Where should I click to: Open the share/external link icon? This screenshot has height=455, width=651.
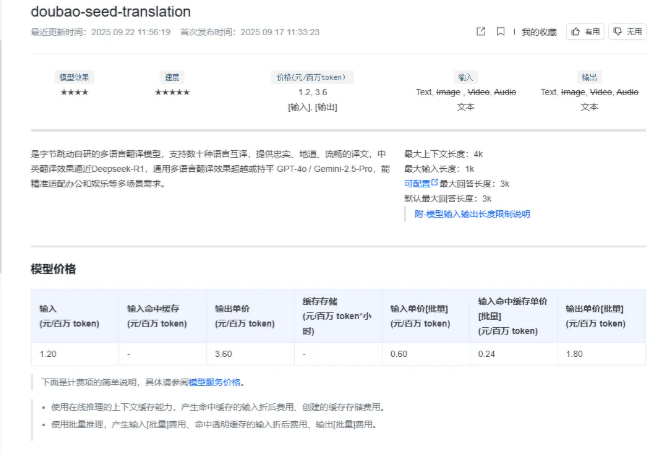[x=481, y=32]
